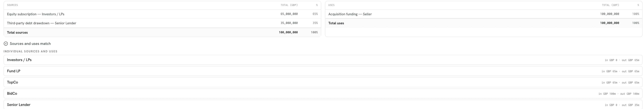Click the Acquisition funding 100% percentage
Screen dimensions: 644x109
pyautogui.click(x=635, y=14)
